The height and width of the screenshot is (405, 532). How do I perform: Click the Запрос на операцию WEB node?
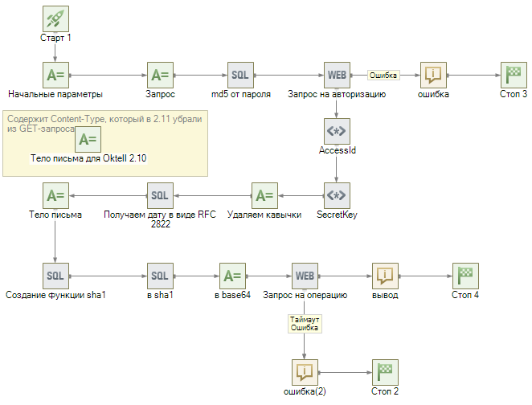(x=305, y=276)
